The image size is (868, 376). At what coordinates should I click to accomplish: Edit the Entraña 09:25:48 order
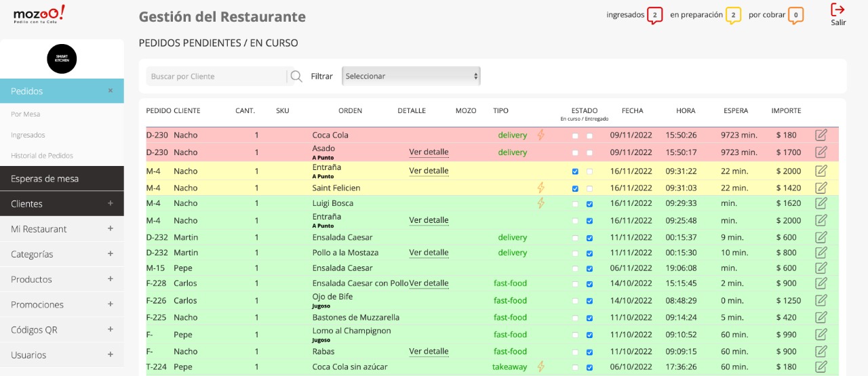point(821,220)
